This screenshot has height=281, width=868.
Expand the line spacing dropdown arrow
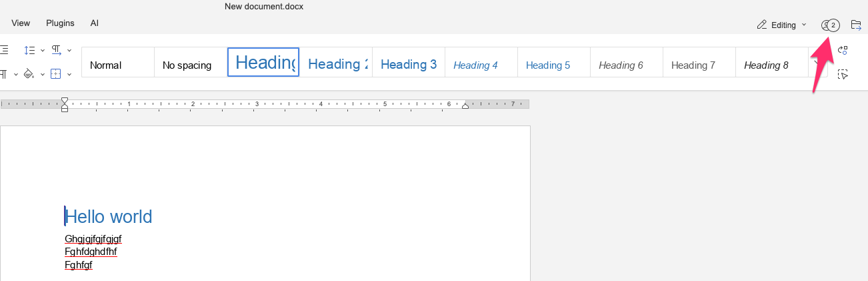point(43,51)
